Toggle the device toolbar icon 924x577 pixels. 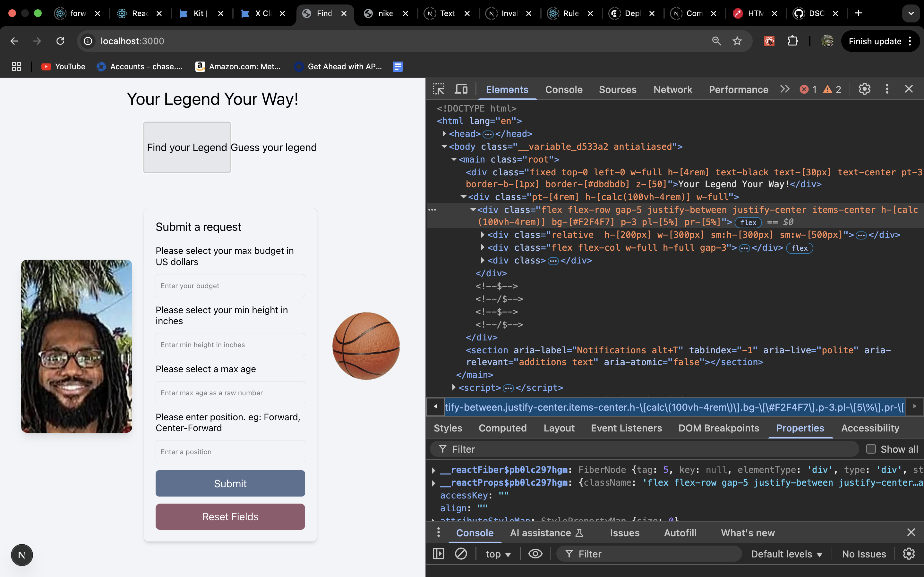(x=461, y=89)
